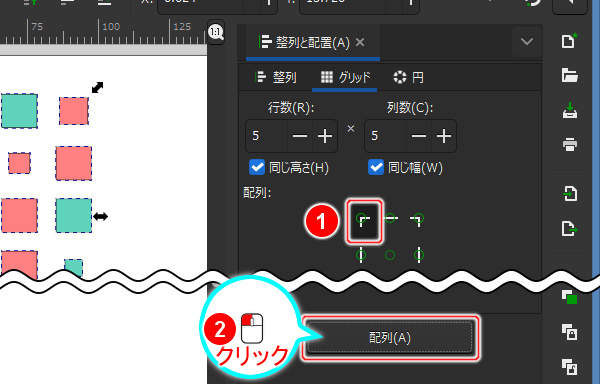The width and height of the screenshot is (600, 384).
Task: Switch to the グリッド tab
Action: pos(345,77)
